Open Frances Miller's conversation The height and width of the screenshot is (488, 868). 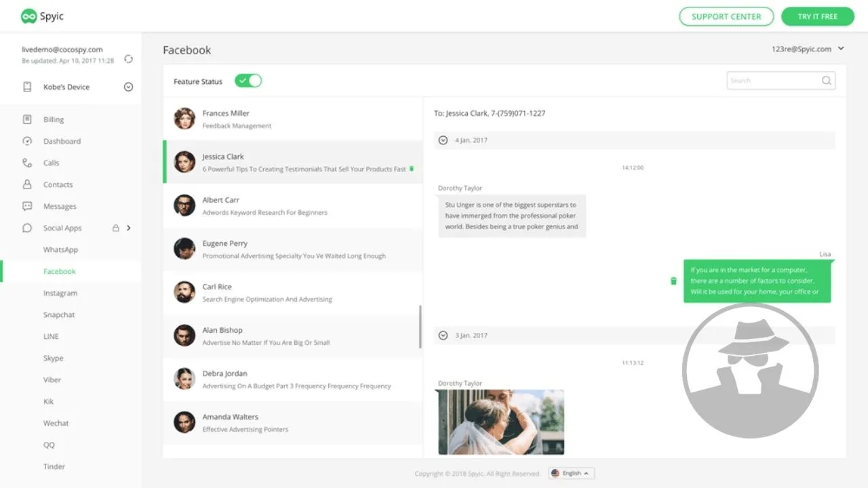click(293, 119)
